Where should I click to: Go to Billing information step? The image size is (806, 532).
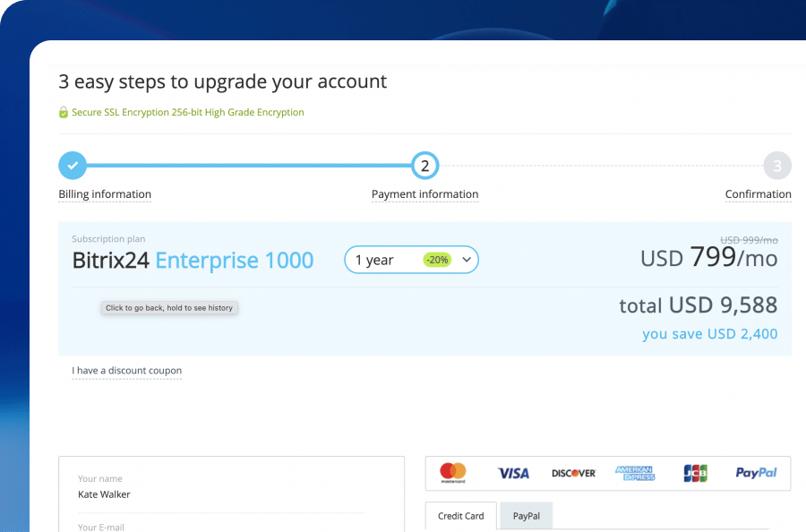[105, 194]
